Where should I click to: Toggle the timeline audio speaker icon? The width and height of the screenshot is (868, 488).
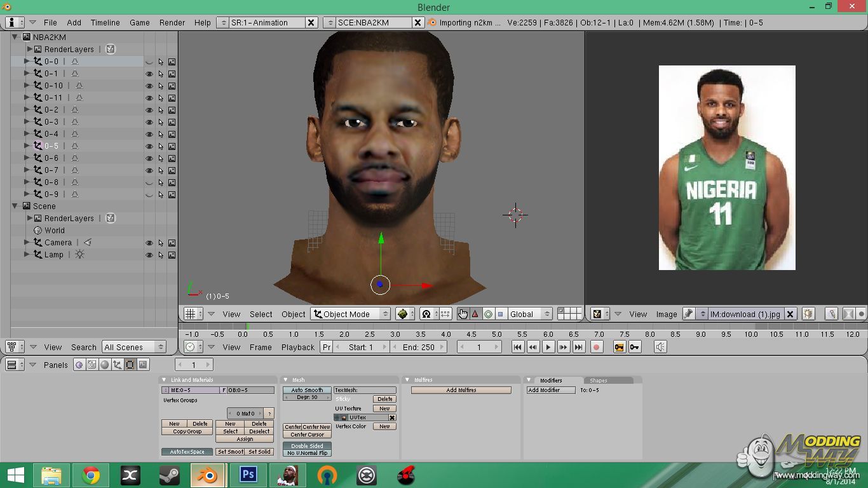tap(660, 347)
